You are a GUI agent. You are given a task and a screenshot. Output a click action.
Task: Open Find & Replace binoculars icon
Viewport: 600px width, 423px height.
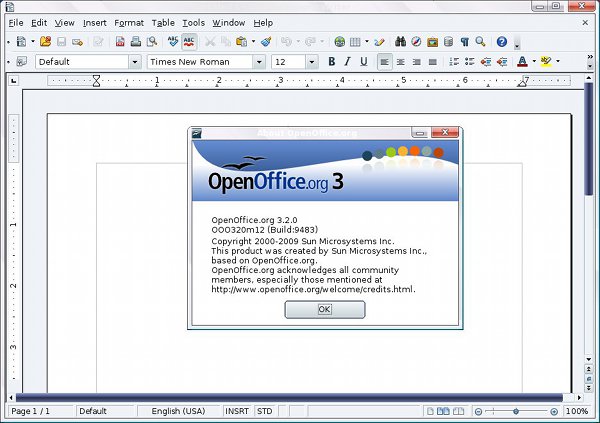click(400, 41)
